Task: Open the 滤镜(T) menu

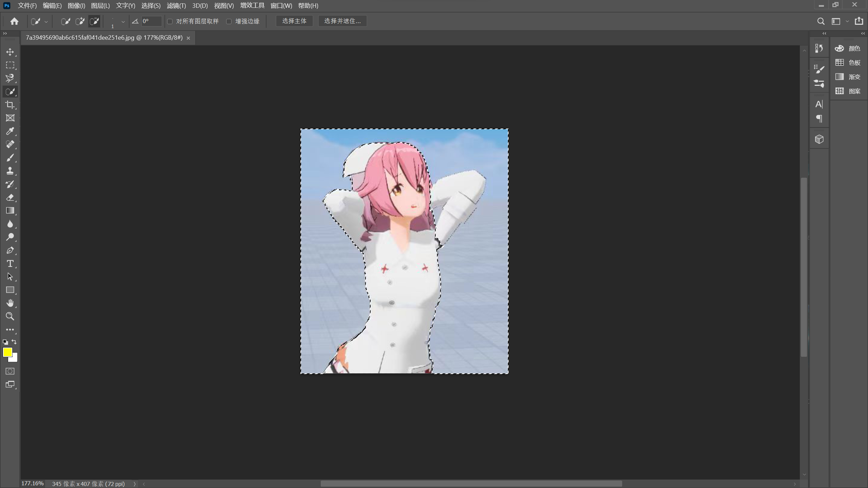Action: click(176, 6)
